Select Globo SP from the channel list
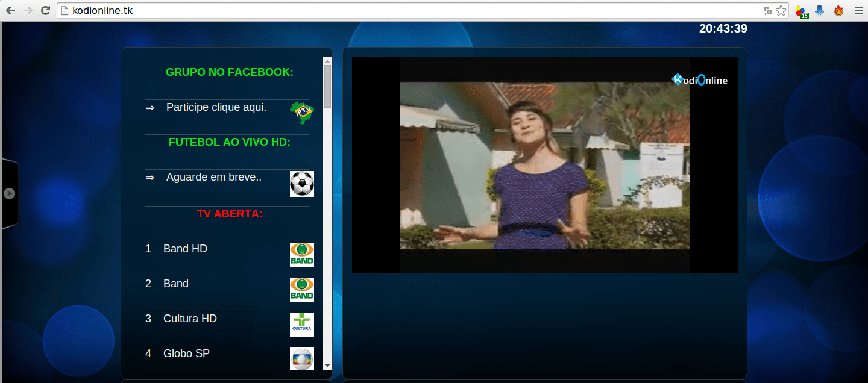 (x=186, y=353)
